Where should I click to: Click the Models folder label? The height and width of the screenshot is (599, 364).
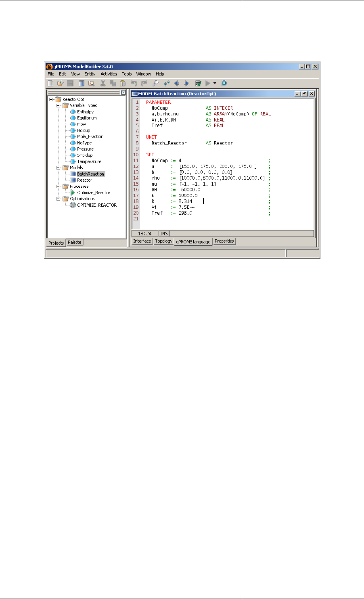(76, 168)
